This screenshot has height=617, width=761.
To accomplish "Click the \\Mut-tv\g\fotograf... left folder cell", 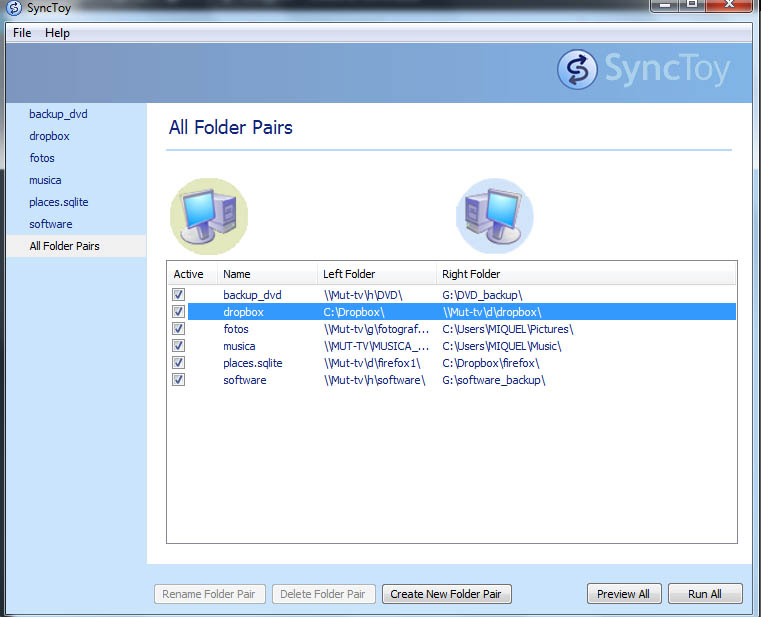I will (x=377, y=329).
